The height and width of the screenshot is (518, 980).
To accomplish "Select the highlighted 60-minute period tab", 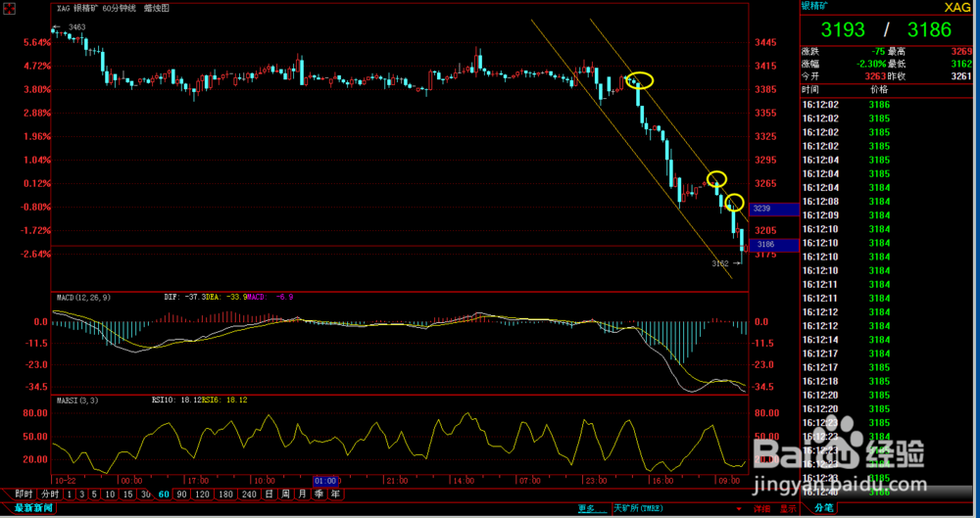I will pos(164,494).
